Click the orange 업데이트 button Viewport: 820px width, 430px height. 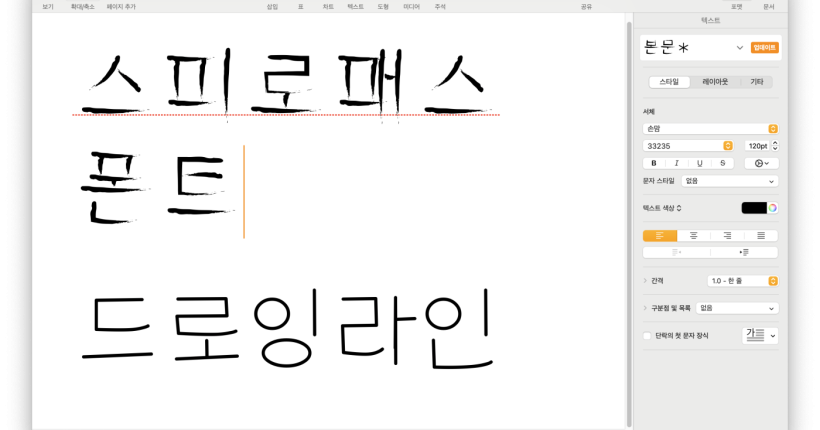765,47
